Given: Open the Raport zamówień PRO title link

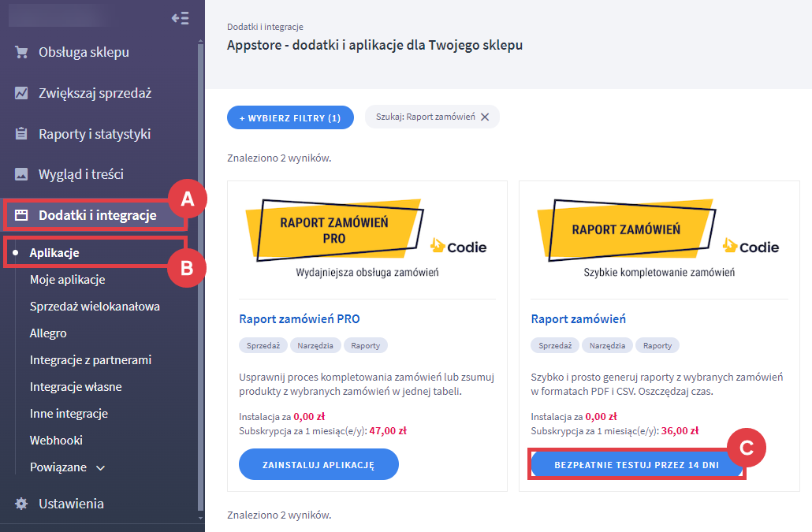Looking at the screenshot, I should tap(299, 319).
